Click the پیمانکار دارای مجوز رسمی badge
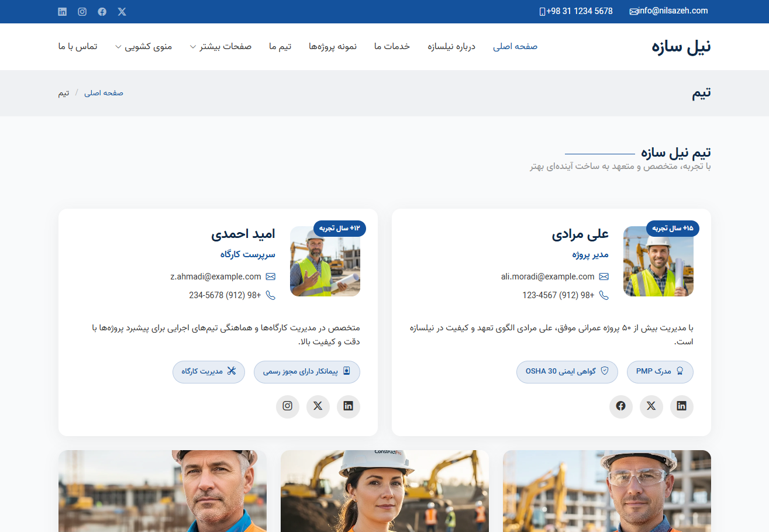 306,371
